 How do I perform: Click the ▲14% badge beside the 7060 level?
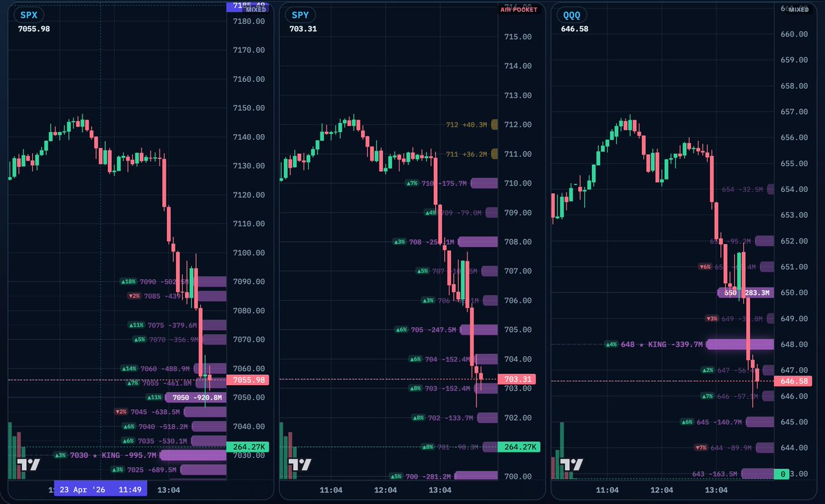(129, 369)
